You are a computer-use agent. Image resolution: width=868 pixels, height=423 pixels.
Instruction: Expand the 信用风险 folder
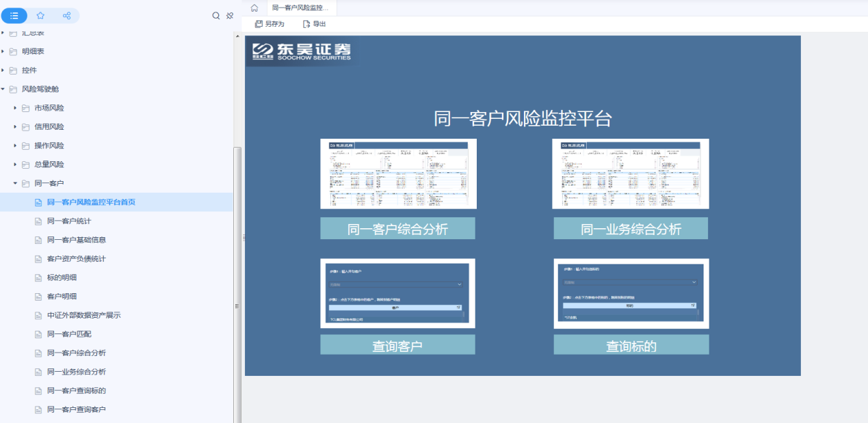[16, 127]
